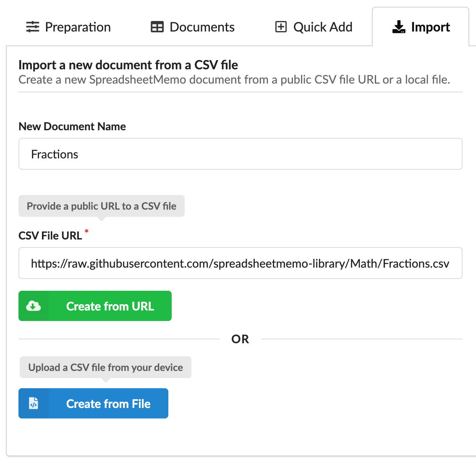Viewport: 476px width, 463px height.
Task: Click the sliders icon on the Preparation tab
Action: tap(32, 27)
